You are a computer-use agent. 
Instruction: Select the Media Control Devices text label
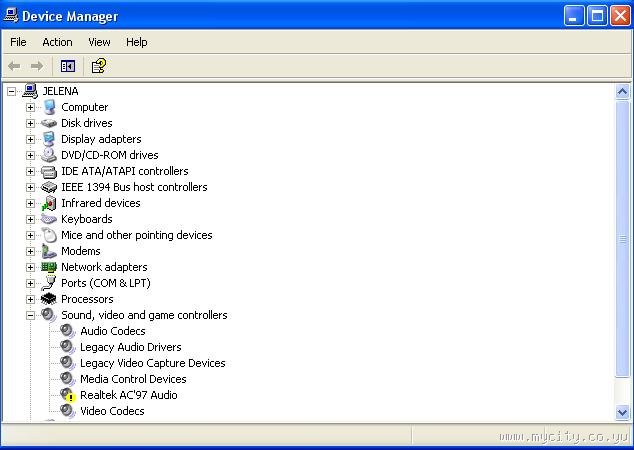133,379
